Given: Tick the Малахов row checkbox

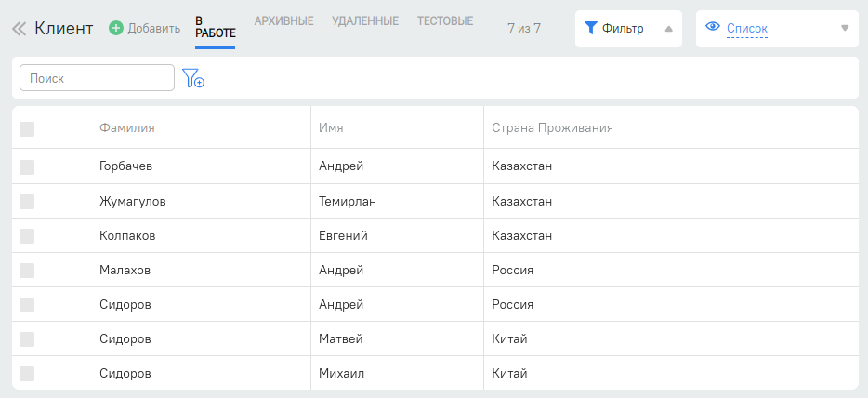Looking at the screenshot, I should pos(27,271).
